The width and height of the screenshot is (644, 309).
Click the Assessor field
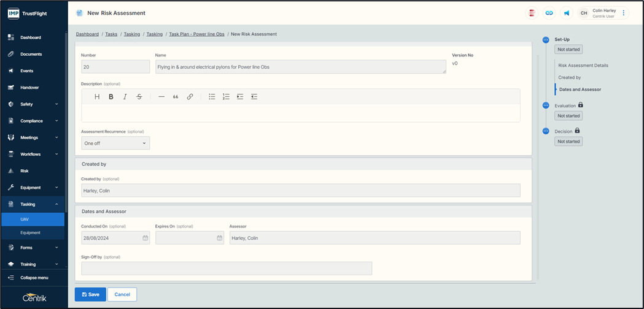(x=375, y=238)
